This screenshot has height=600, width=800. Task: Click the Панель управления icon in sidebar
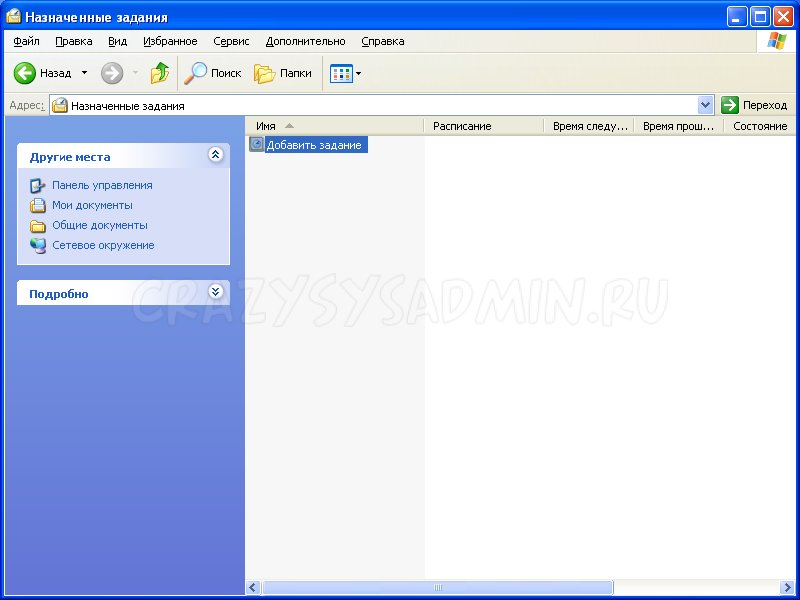point(38,185)
